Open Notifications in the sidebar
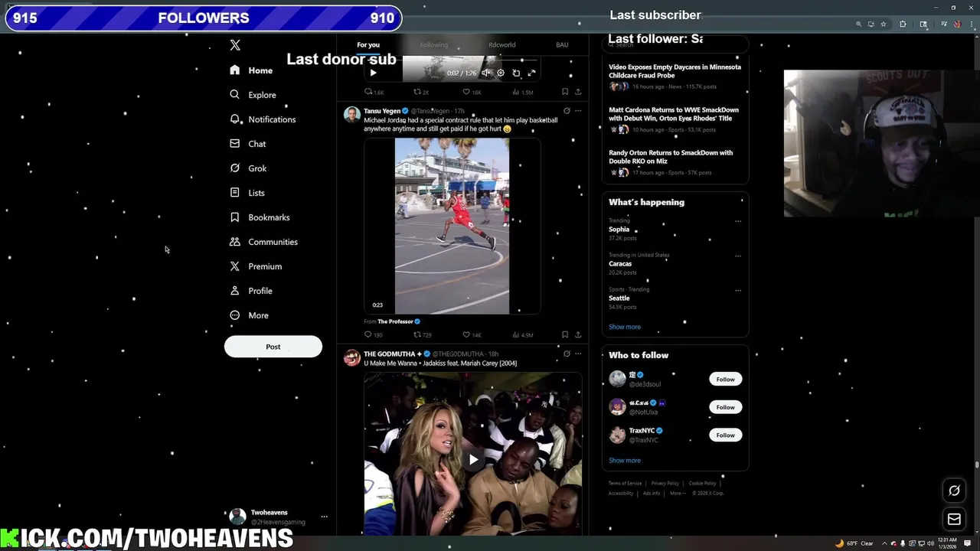The image size is (980, 551). (263, 119)
